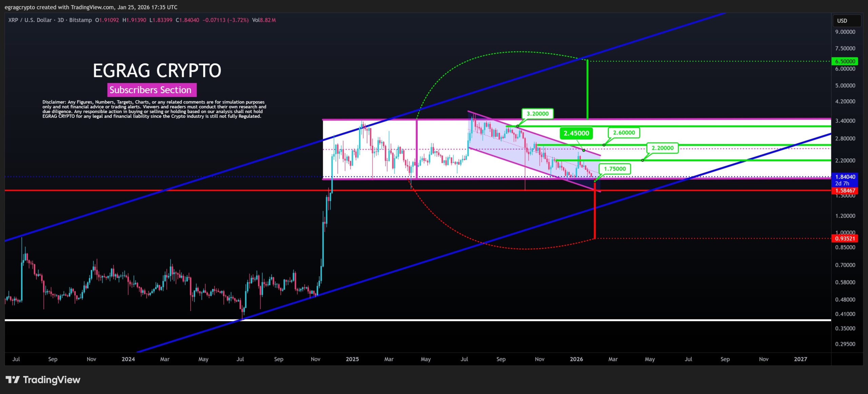Click the 3.20000 price callout label
Image resolution: width=868 pixels, height=394 pixels.
537,114
